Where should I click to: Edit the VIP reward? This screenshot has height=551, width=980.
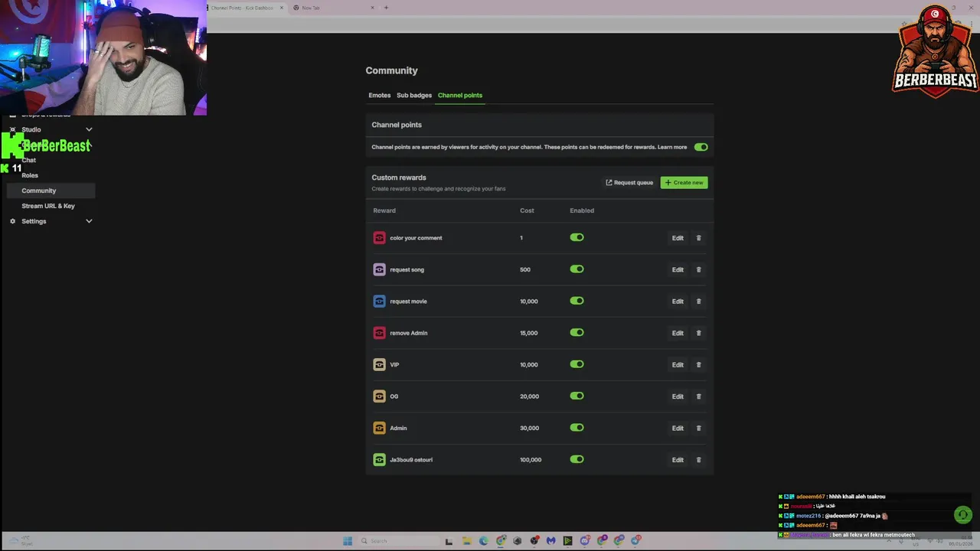coord(678,365)
